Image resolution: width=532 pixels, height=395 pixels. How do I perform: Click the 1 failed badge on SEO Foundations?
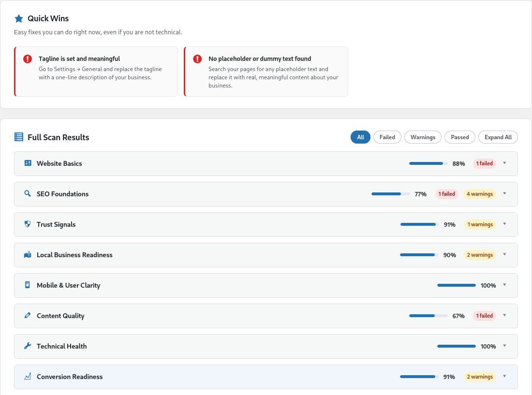tap(447, 194)
